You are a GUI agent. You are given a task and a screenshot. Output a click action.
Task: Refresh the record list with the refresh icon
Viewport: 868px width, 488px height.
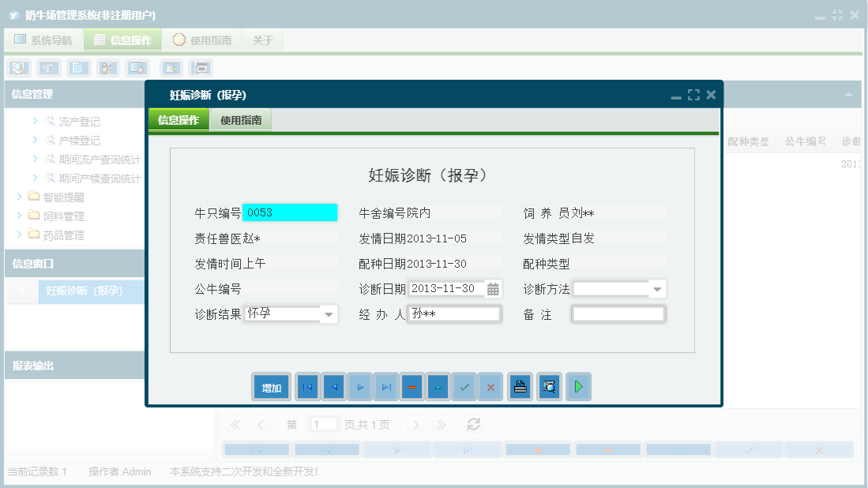click(x=473, y=424)
